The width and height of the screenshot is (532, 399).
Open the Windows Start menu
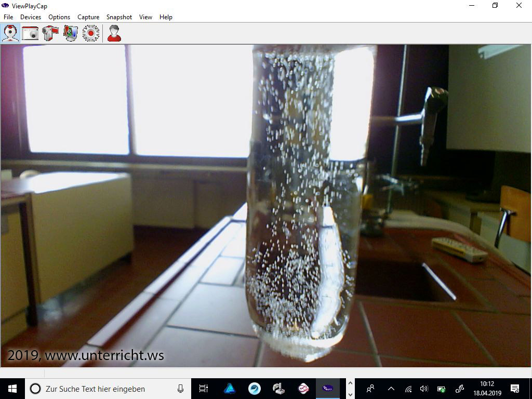pyautogui.click(x=12, y=389)
